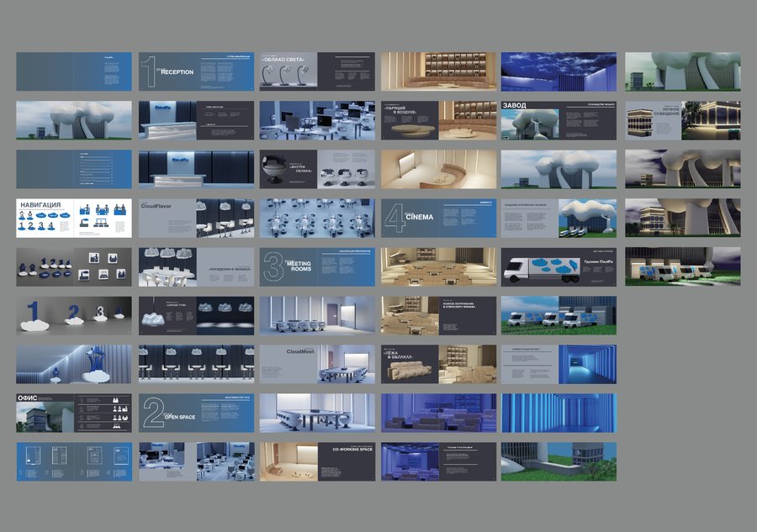Click the 'CloudFlavor' slide thumbnail
This screenshot has height=532, width=757.
pyautogui.click(x=196, y=218)
